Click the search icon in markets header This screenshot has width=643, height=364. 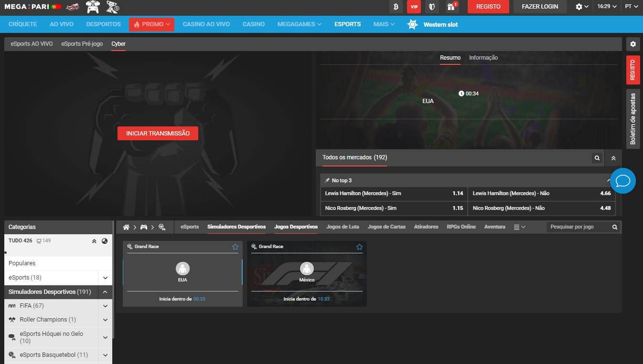[x=597, y=157]
